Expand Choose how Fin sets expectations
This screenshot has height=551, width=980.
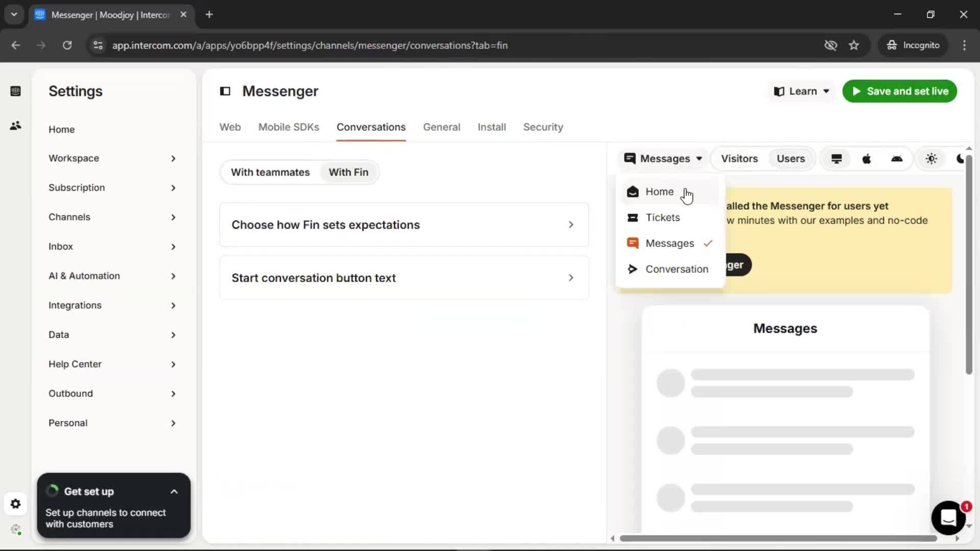(404, 225)
